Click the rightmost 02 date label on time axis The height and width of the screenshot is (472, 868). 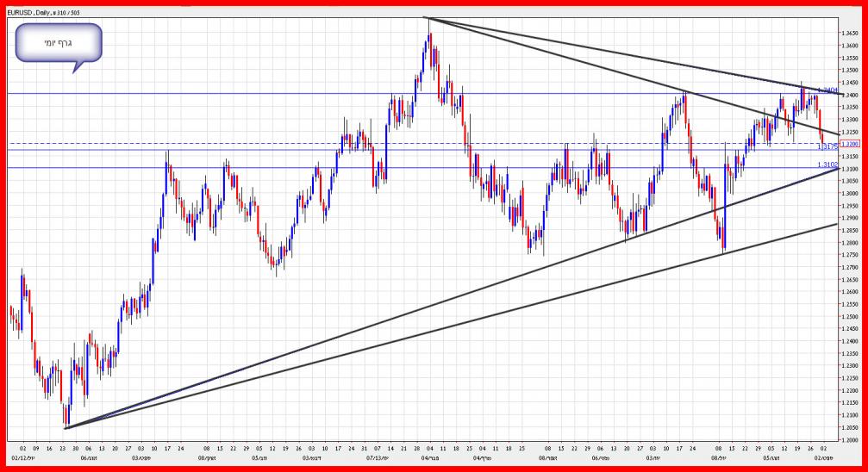pyautogui.click(x=825, y=449)
